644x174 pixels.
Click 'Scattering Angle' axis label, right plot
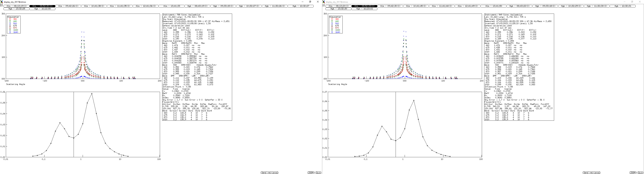(337, 84)
